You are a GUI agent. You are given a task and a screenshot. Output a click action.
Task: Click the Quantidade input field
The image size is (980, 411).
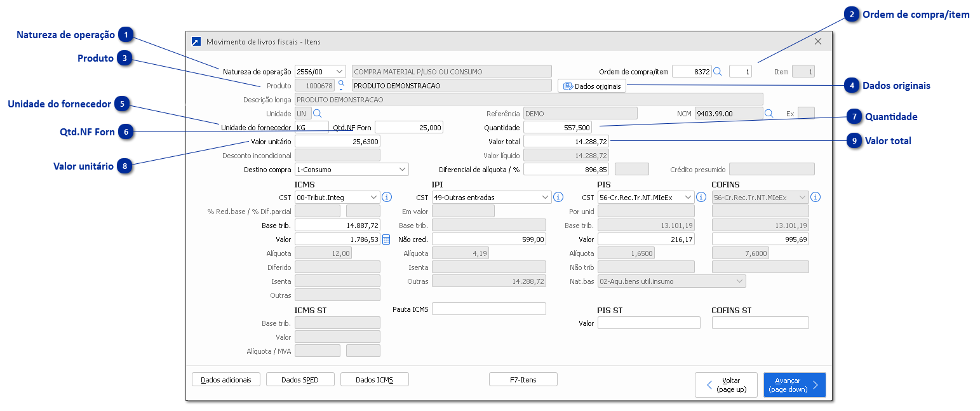pyautogui.click(x=557, y=128)
